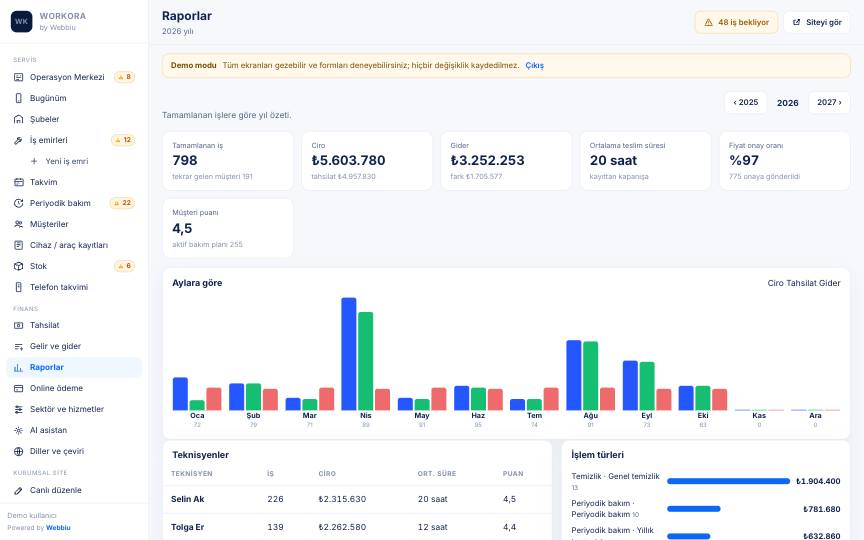864x540 pixels.
Task: Go to previous year 2025
Action: [746, 102]
